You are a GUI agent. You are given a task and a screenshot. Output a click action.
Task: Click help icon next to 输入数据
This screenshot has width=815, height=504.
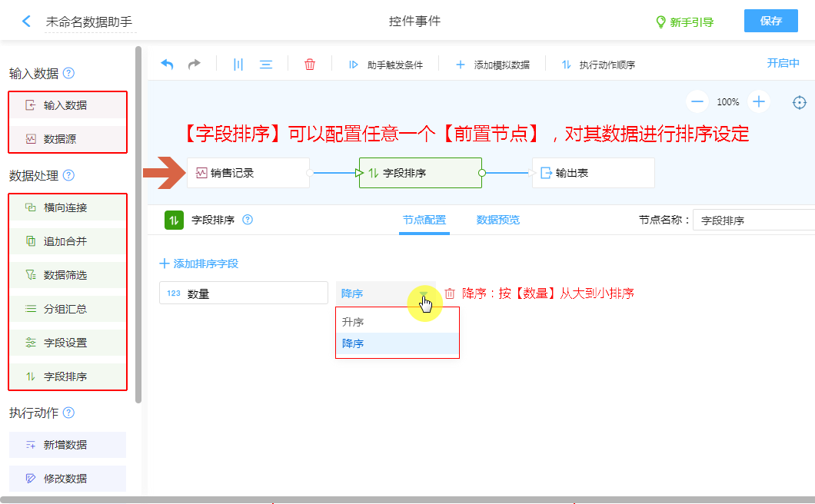click(x=68, y=74)
